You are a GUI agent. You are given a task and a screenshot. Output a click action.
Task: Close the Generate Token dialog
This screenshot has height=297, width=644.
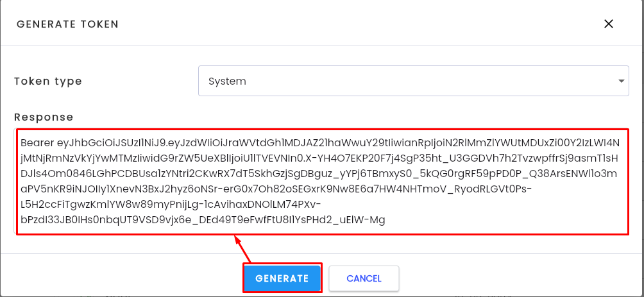608,24
